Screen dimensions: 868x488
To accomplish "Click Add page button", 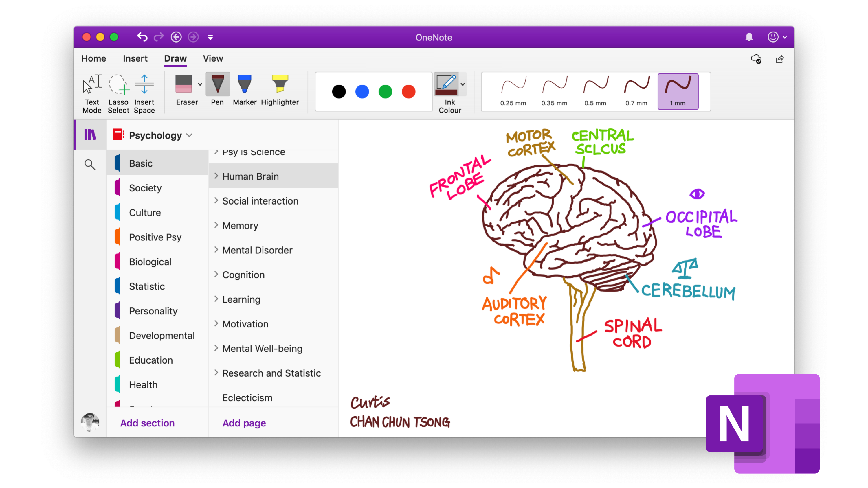I will 243,422.
